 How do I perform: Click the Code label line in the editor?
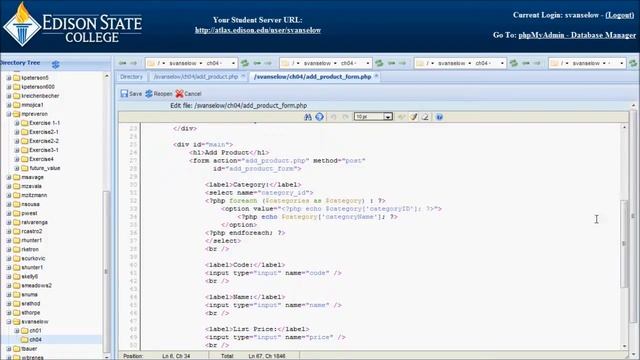(245, 265)
